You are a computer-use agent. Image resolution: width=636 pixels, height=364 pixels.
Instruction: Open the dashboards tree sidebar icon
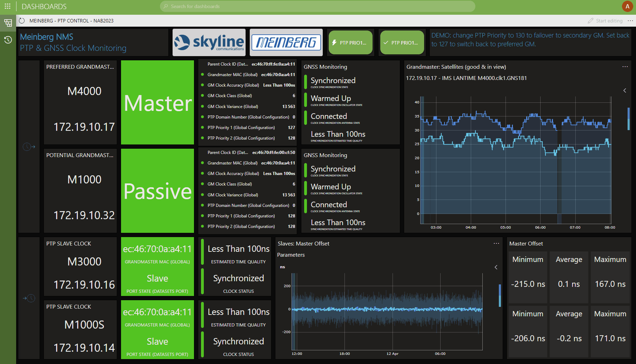tap(8, 23)
